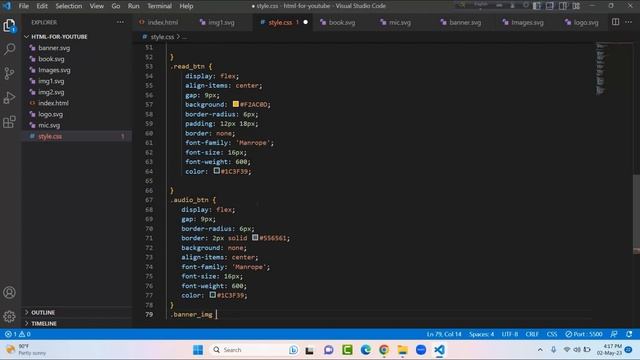Switch to the mic.svg tab
The image size is (640, 360).
400,22
